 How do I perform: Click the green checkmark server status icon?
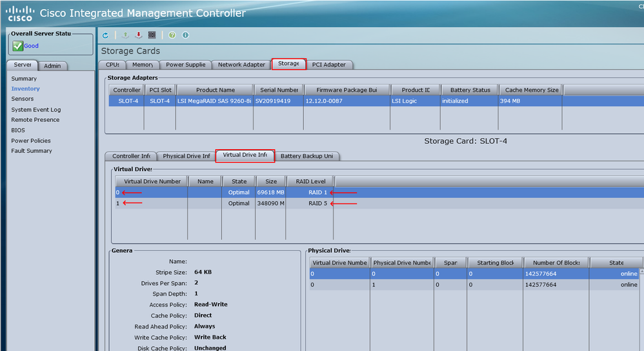pos(17,46)
